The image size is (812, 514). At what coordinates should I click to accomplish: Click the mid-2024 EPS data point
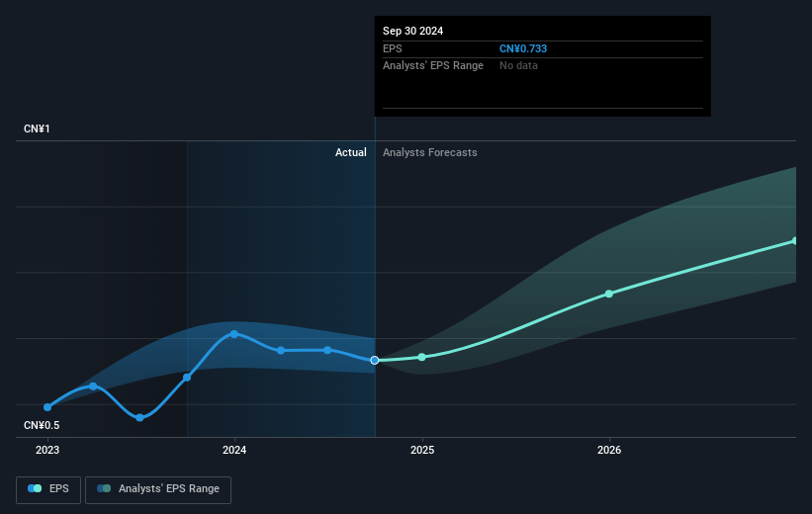[x=327, y=351]
